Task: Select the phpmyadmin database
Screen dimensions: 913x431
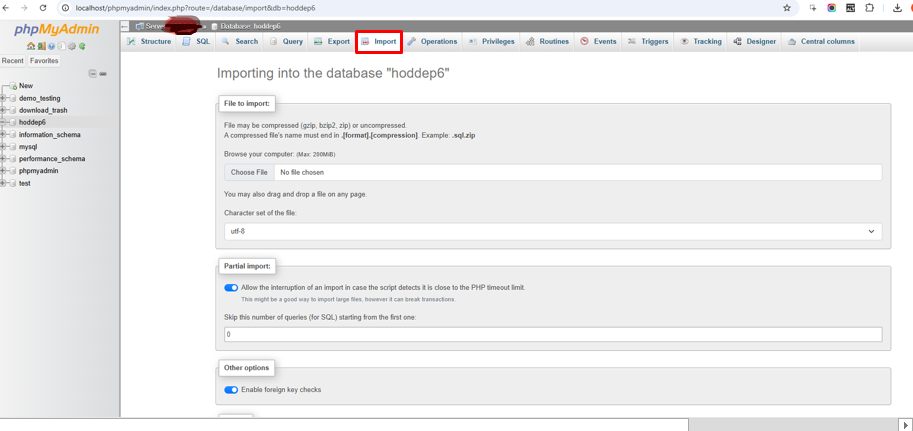Action: [38, 171]
